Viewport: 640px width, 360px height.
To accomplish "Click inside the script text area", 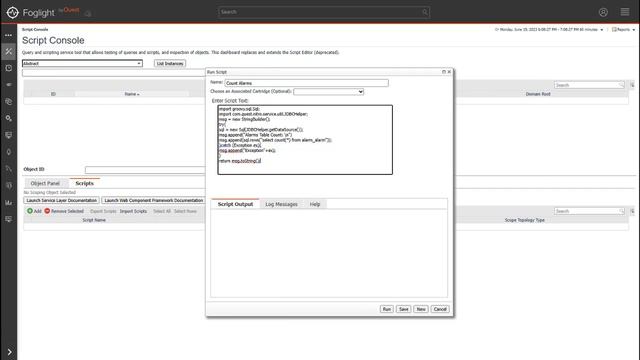I will (x=305, y=140).
